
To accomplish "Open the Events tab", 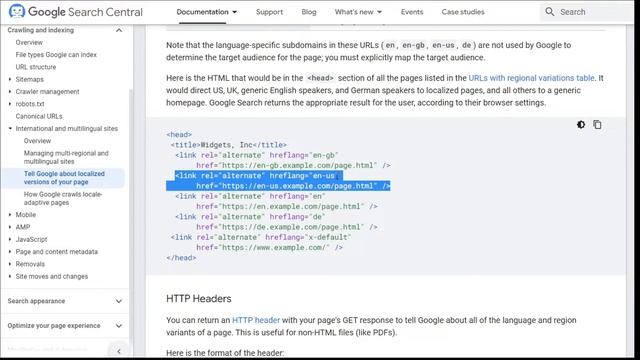I will click(412, 12).
